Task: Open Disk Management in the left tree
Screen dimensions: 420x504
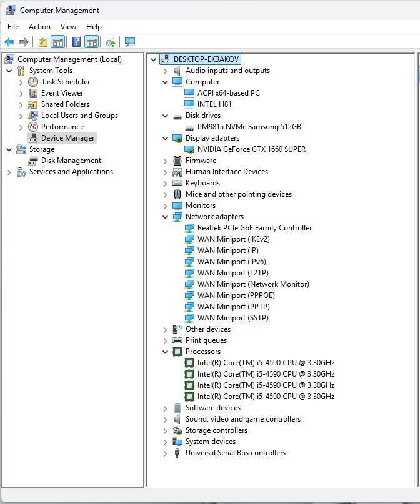Action: 71,161
